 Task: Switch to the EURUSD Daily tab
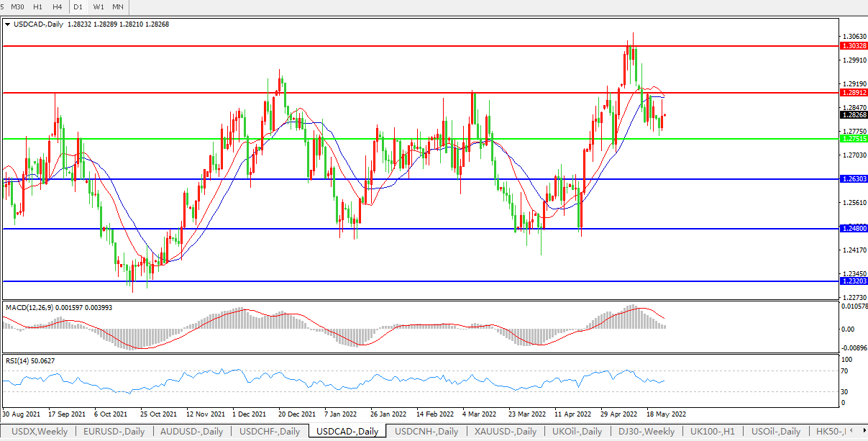click(x=114, y=431)
